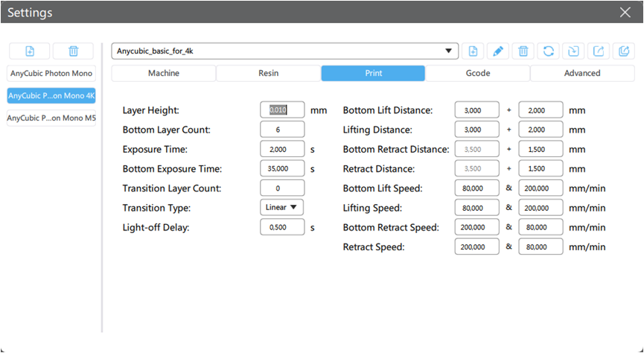Click second Retract Speed field
This screenshot has height=353, width=644.
tap(541, 247)
